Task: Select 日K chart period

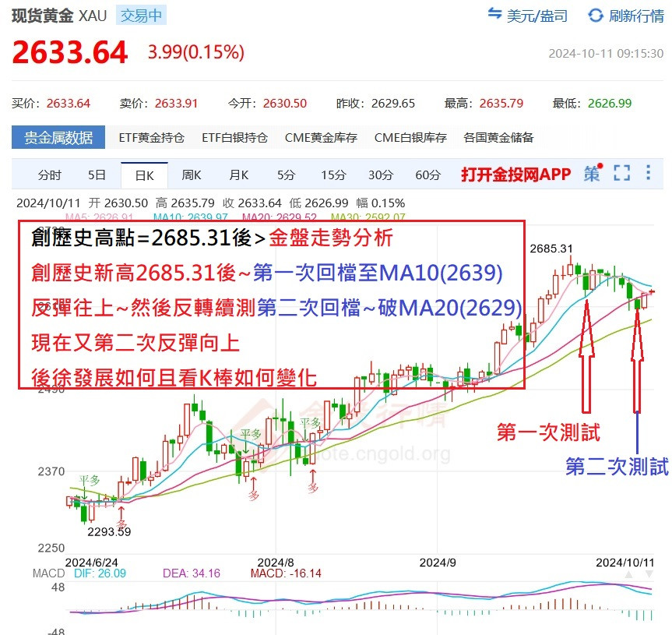Action: [144, 175]
